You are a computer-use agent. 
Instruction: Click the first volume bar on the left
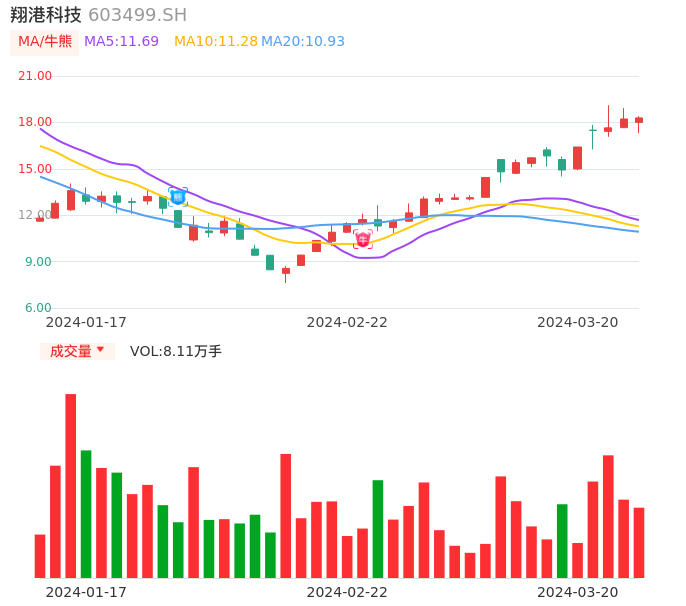(40, 556)
